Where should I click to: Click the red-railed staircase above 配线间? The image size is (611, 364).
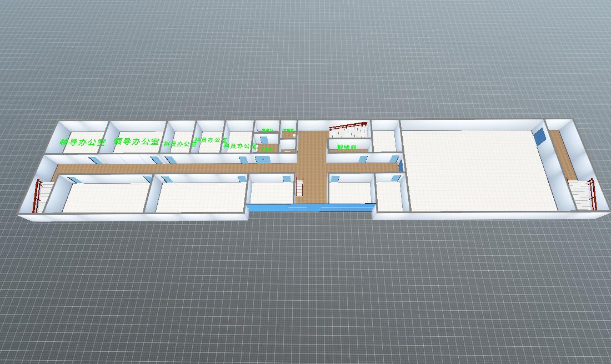pyautogui.click(x=347, y=131)
